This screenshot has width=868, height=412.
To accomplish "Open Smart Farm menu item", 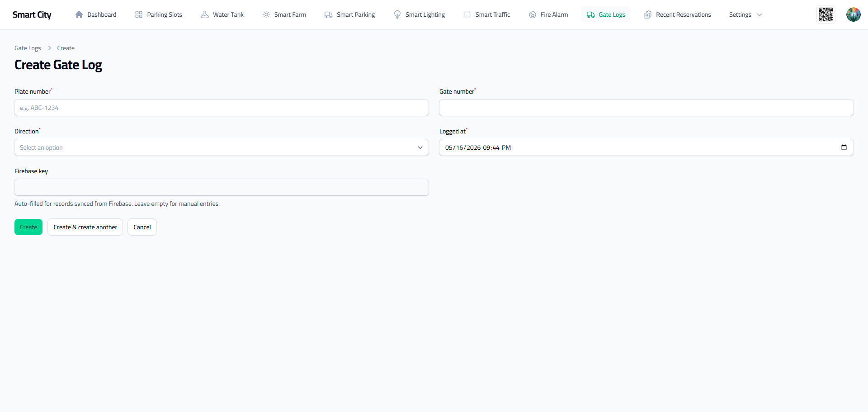I will pos(284,14).
